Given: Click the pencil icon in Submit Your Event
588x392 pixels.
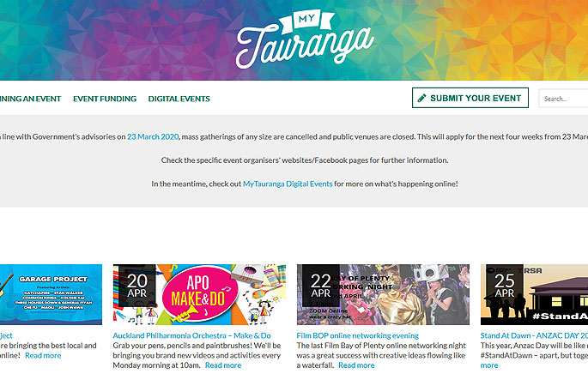Looking at the screenshot, I should (421, 98).
